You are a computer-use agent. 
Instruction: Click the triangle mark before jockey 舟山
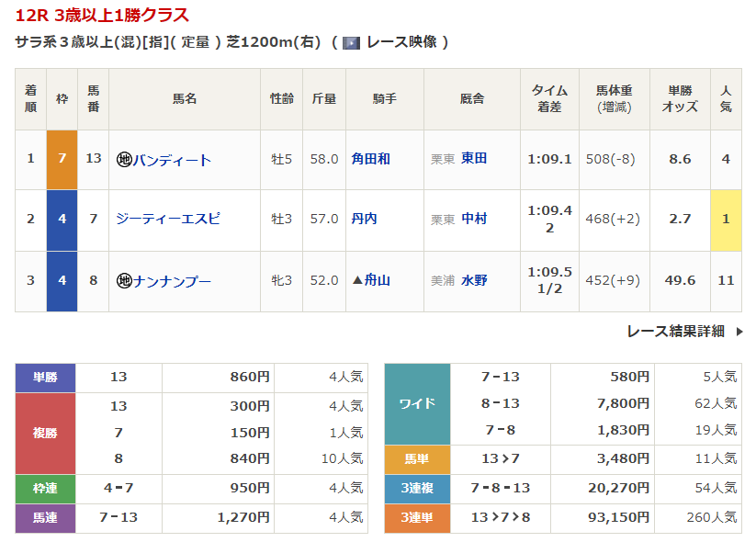(x=357, y=280)
